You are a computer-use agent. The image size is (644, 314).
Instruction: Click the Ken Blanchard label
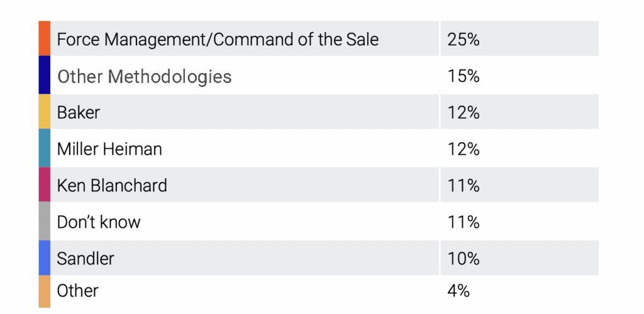point(112,186)
